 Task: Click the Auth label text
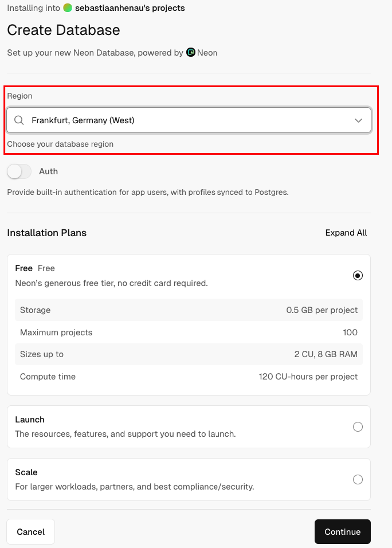48,171
